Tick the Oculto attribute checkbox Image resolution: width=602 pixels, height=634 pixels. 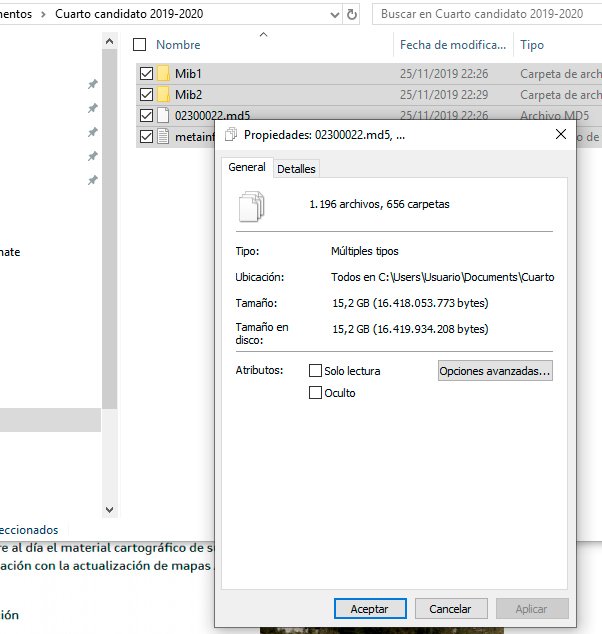coord(316,393)
